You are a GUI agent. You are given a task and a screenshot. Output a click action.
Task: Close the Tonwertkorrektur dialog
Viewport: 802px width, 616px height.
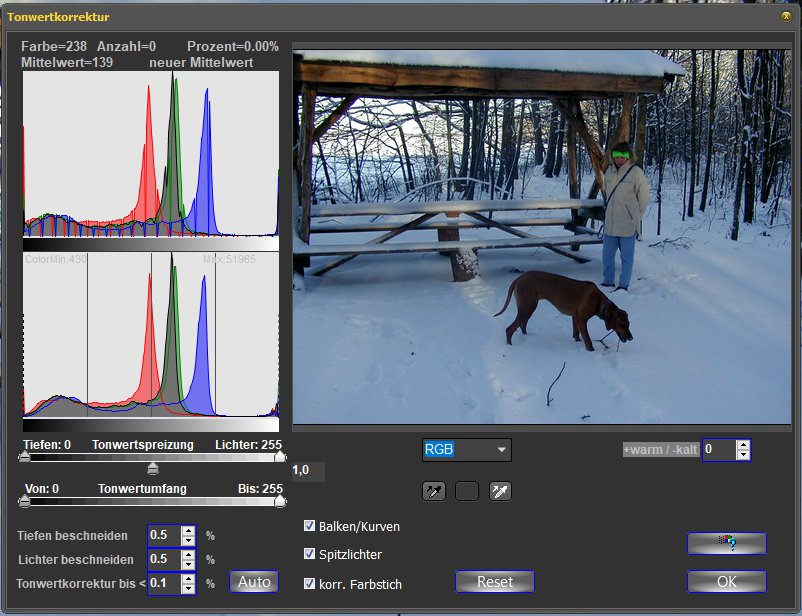point(786,17)
